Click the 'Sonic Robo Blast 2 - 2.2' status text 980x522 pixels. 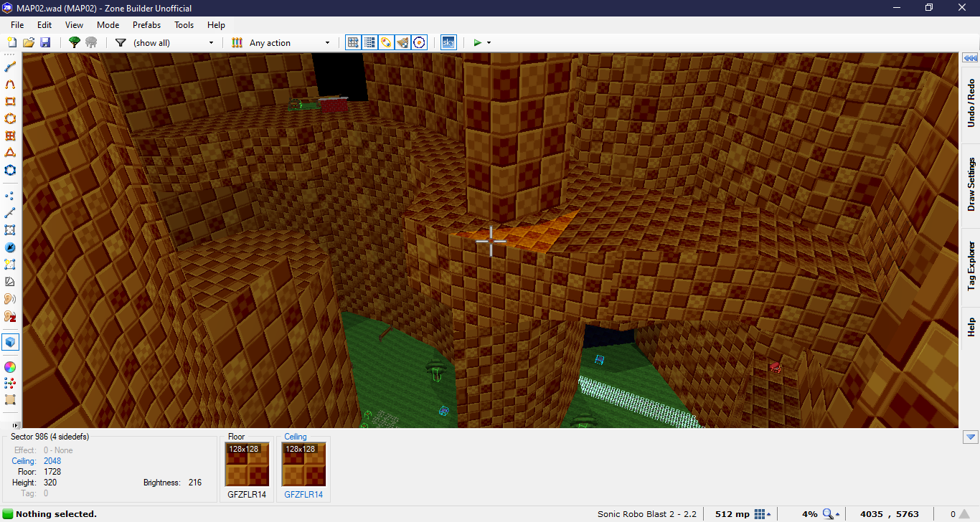(x=647, y=514)
